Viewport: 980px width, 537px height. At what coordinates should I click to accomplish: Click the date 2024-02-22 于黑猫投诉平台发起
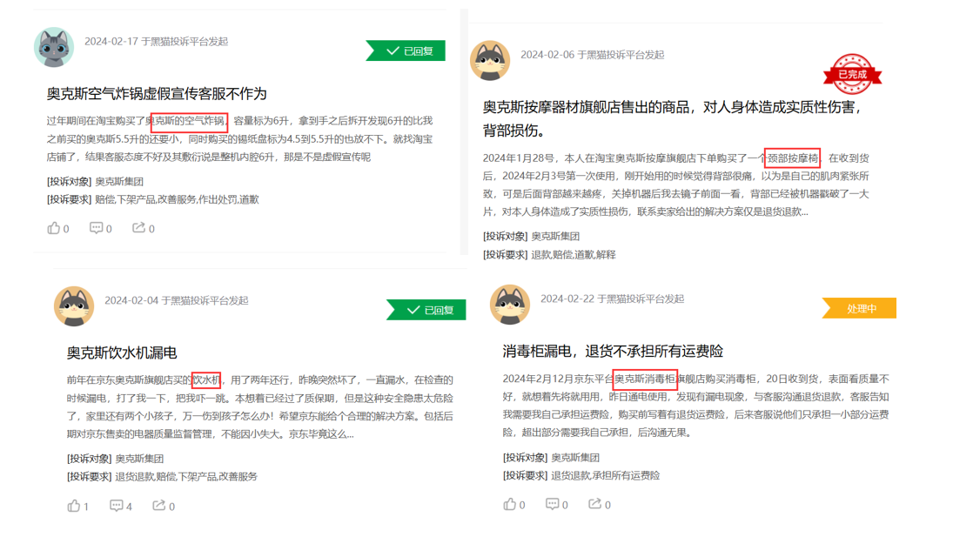[x=613, y=299]
